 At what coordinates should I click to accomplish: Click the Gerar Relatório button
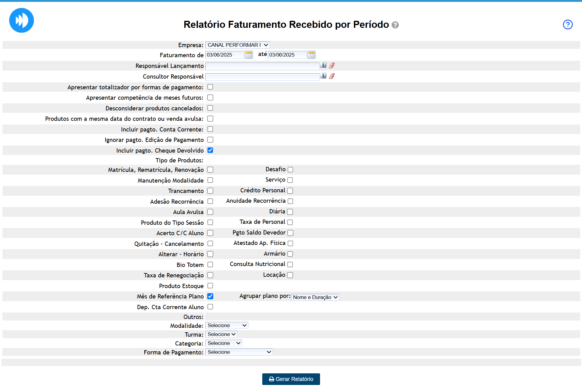(x=291, y=379)
